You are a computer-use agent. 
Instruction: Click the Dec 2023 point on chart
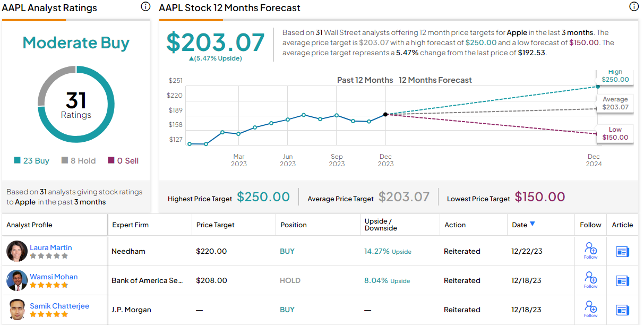(385, 114)
